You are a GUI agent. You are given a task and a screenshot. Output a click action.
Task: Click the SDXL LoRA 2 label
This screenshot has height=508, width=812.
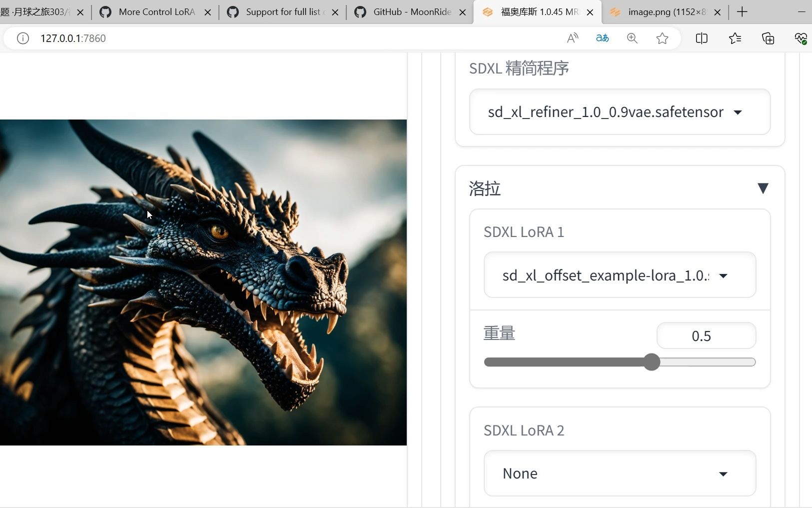(x=524, y=430)
